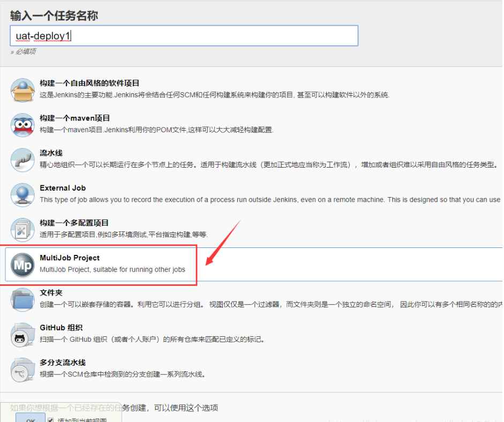Image resolution: width=504 pixels, height=422 pixels.
Task: Select the multibranch pipeline branch icon
Action: click(22, 370)
